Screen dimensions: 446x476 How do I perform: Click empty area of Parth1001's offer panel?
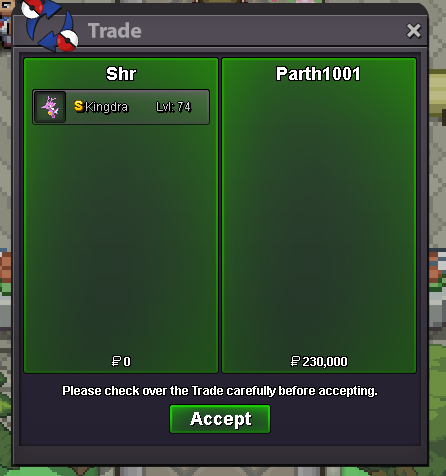(319, 217)
